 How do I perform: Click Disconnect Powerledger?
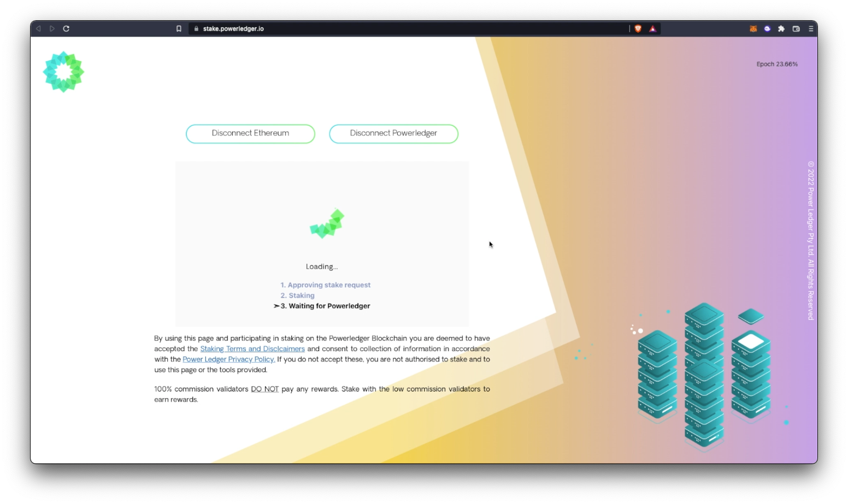393,133
